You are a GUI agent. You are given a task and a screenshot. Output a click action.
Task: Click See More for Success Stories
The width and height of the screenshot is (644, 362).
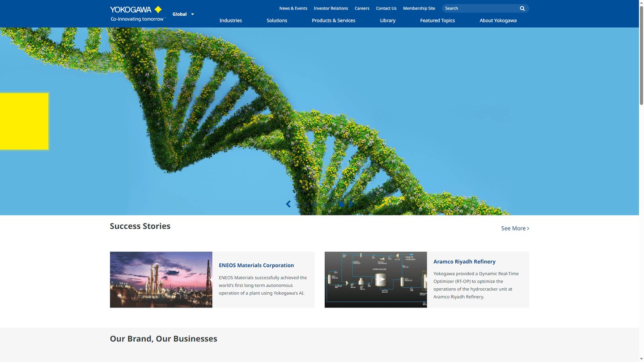tap(515, 228)
